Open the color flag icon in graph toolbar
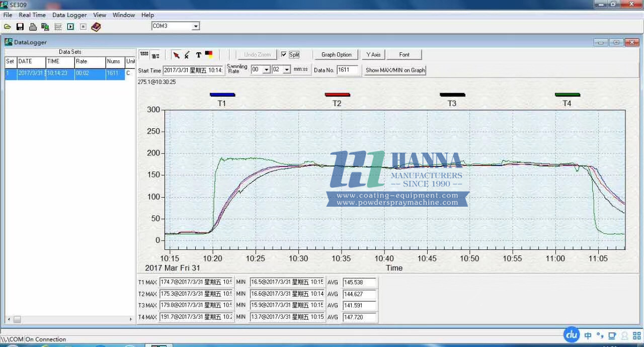 coord(209,55)
